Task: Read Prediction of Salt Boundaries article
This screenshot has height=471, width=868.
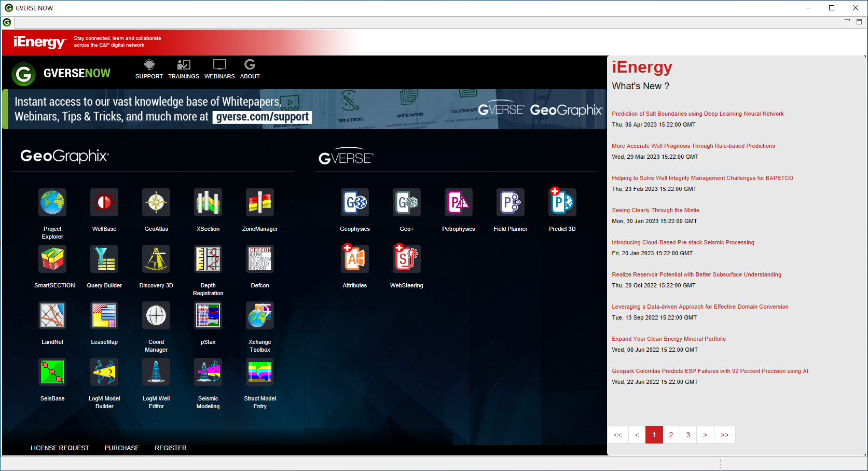Action: 697,114
